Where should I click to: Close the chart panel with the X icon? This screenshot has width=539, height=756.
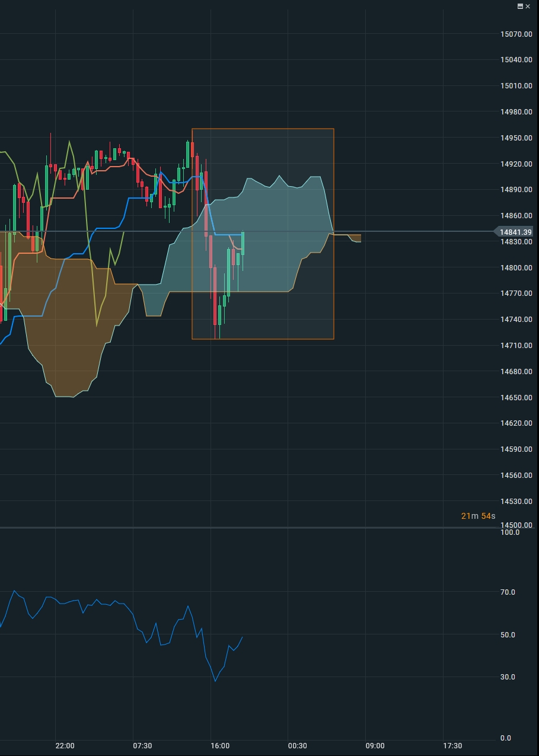528,6
